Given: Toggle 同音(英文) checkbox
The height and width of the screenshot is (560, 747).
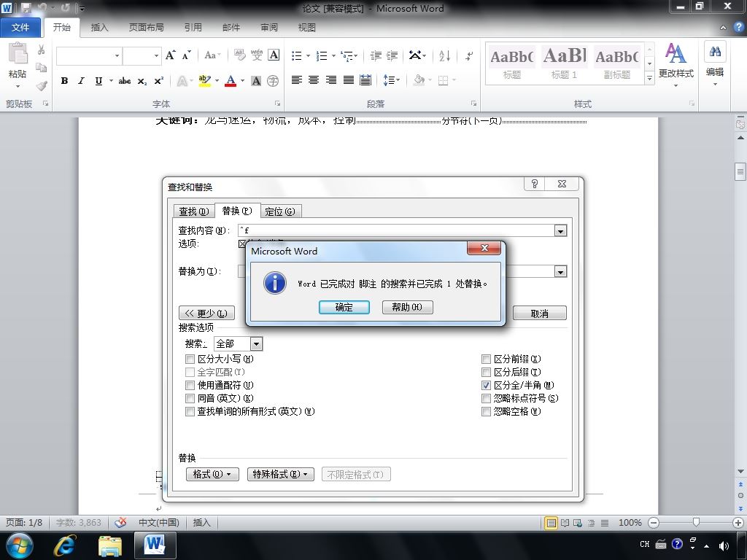Looking at the screenshot, I should 190,398.
